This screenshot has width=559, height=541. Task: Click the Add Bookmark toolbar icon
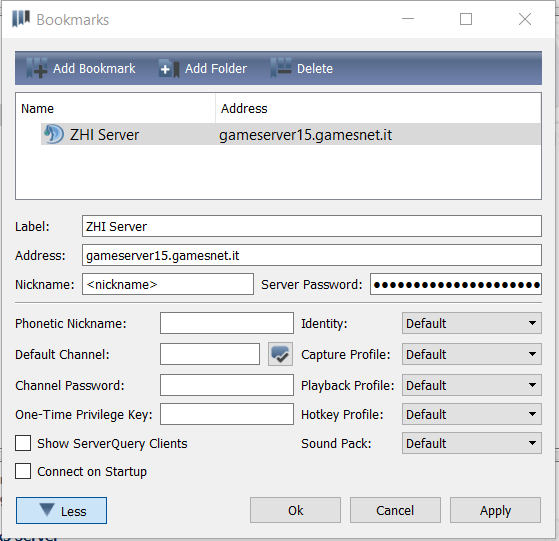[x=37, y=68]
